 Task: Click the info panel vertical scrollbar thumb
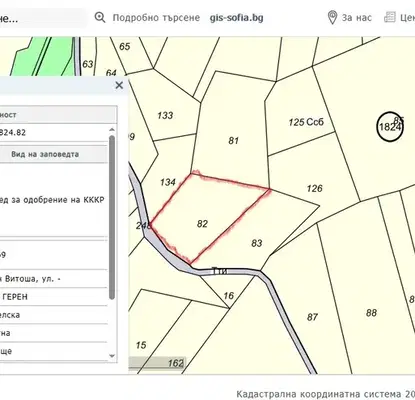(112, 217)
